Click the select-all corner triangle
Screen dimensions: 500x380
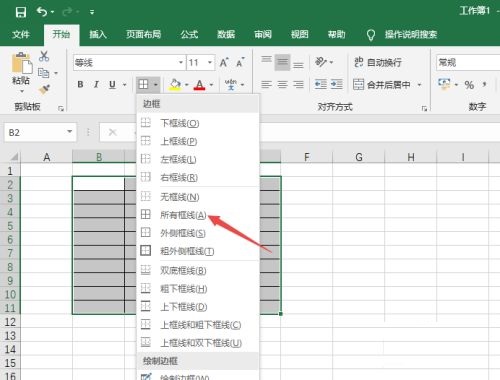click(x=13, y=156)
